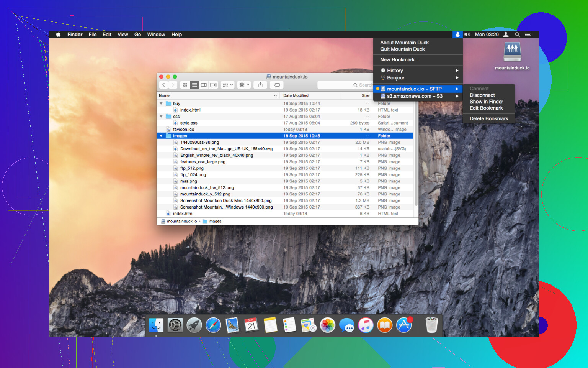This screenshot has height=368, width=588.
Task: Click the Edit Tags button in Finder toolbar
Action: pos(277,85)
